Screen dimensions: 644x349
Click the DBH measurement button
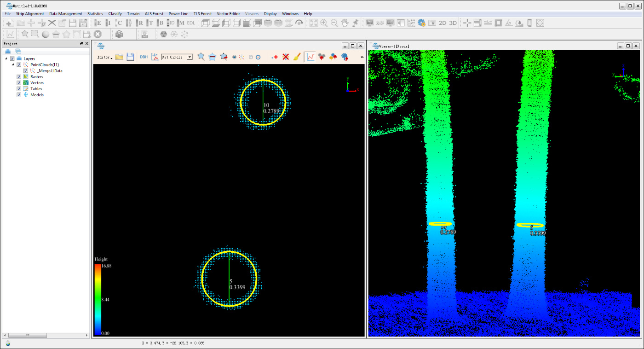[x=144, y=57]
